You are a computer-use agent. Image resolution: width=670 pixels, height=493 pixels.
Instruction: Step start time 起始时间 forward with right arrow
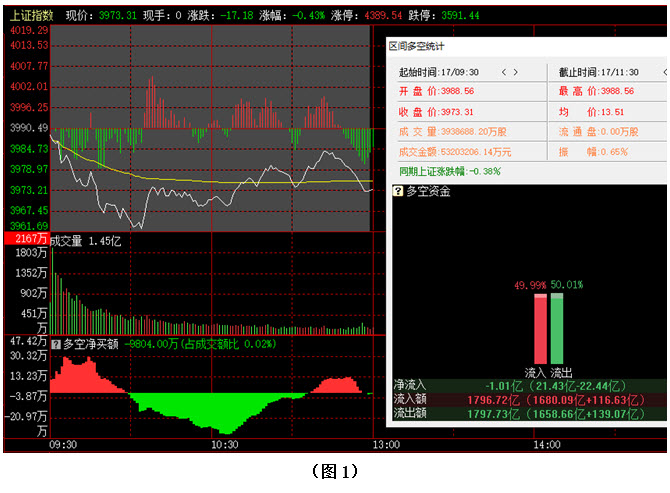(x=515, y=72)
